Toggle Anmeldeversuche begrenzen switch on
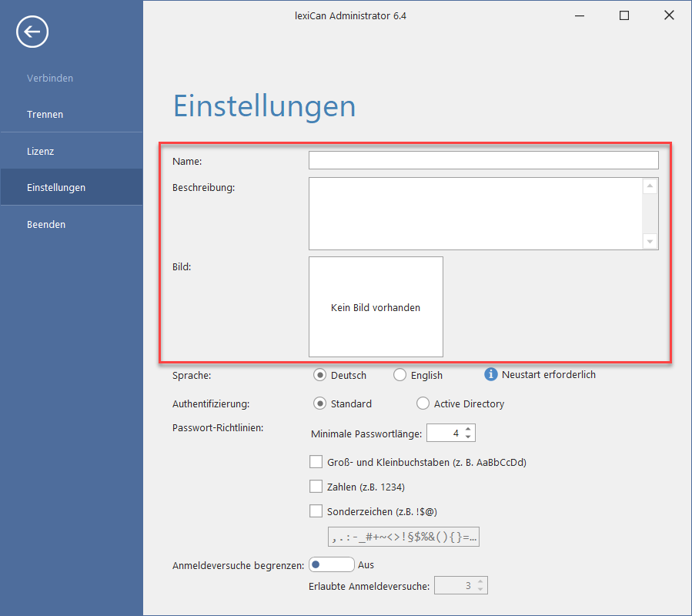 331,564
